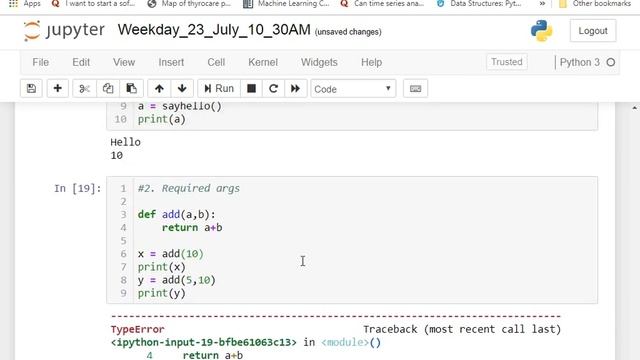Open the 'Data Structures: Pyt...' bookmark
Image resolution: width=640 pixels, height=360 pixels.
479,4
